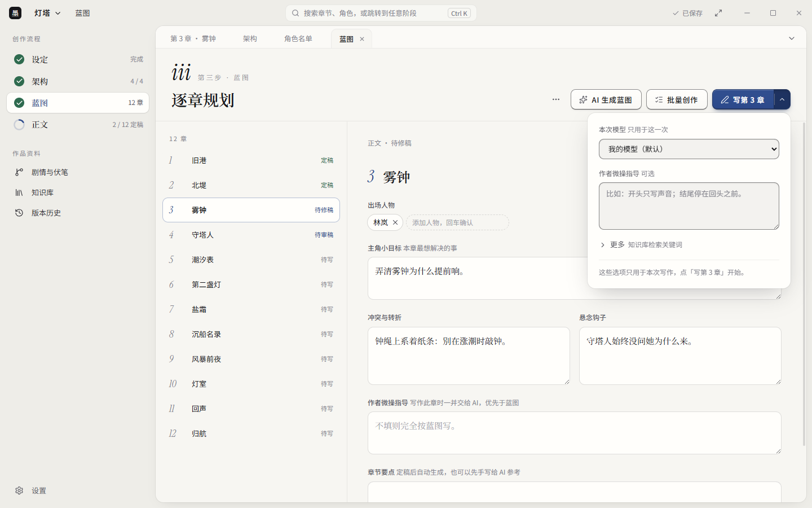Select chapter 2 北堤 in the list

click(251, 185)
